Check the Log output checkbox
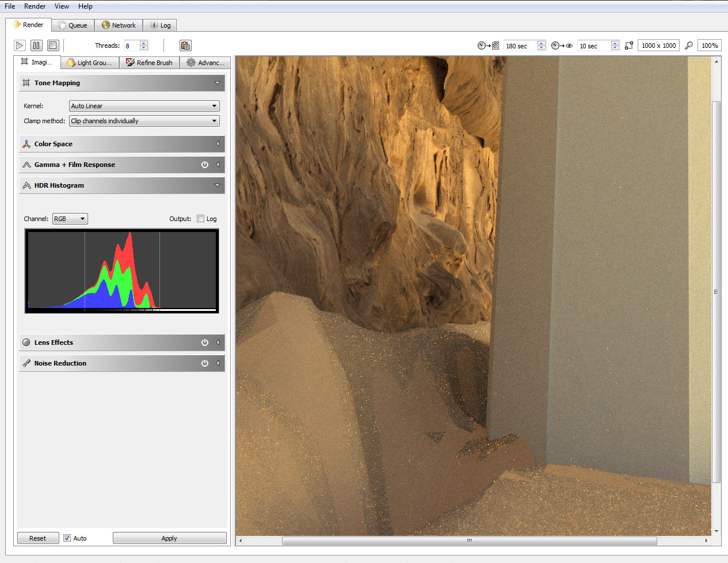This screenshot has width=728, height=563. click(201, 219)
